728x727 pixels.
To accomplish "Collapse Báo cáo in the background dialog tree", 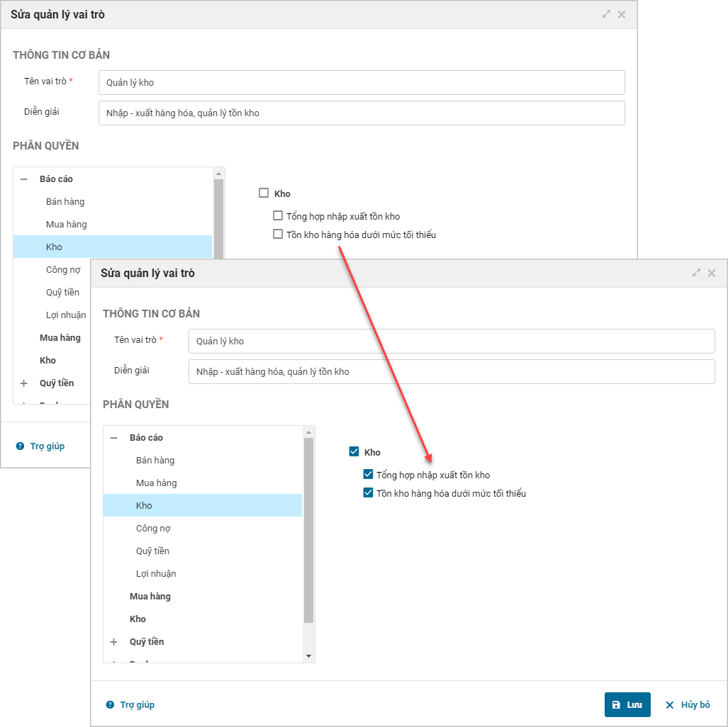I will click(x=23, y=179).
